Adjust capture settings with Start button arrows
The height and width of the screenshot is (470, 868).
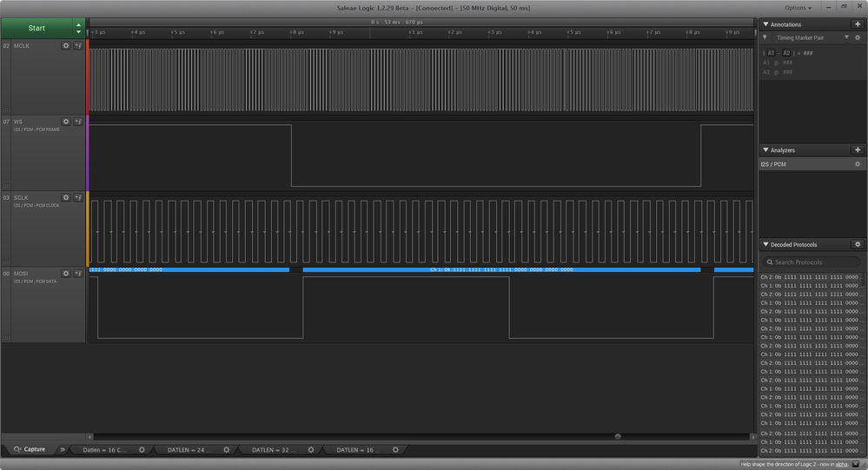click(78, 28)
